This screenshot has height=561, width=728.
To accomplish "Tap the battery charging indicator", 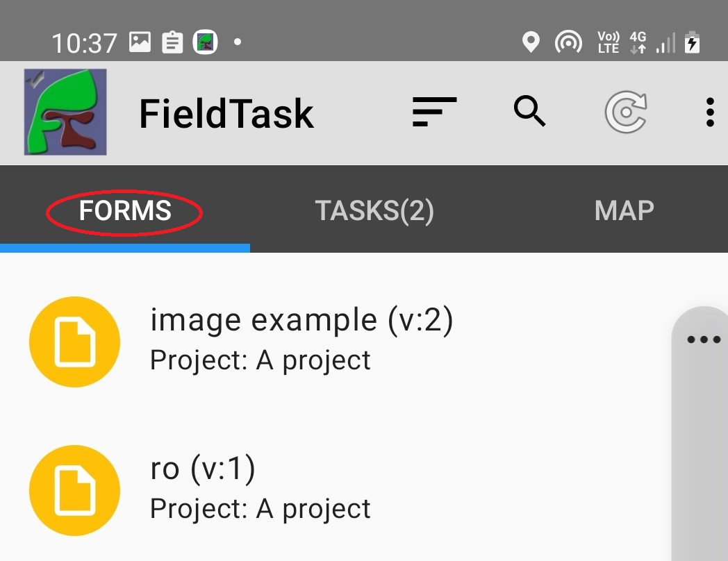I will point(692,43).
